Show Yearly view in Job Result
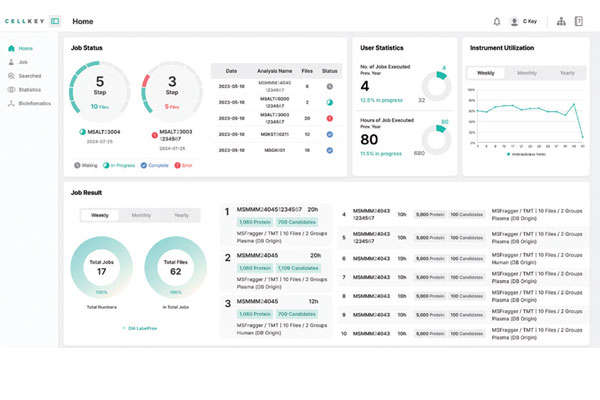 (181, 215)
